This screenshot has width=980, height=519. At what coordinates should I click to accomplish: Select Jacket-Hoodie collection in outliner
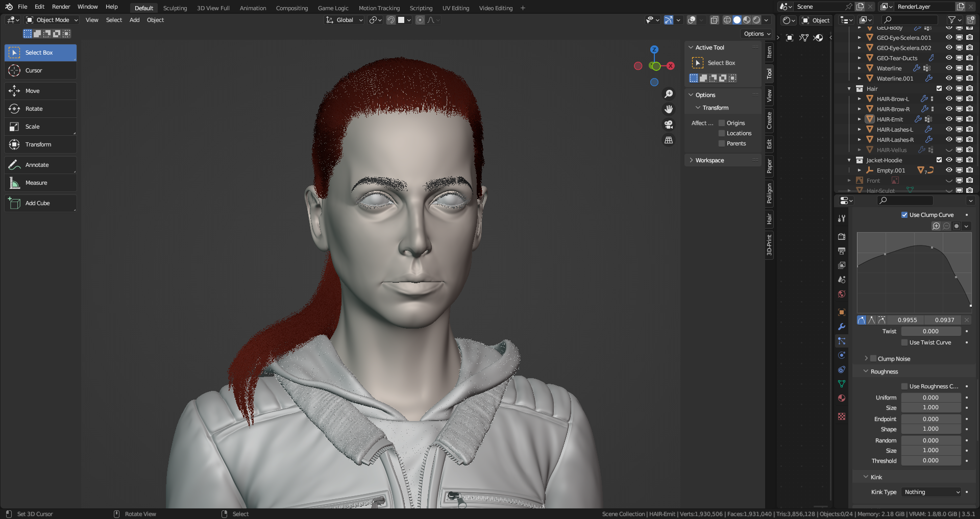[x=884, y=160]
